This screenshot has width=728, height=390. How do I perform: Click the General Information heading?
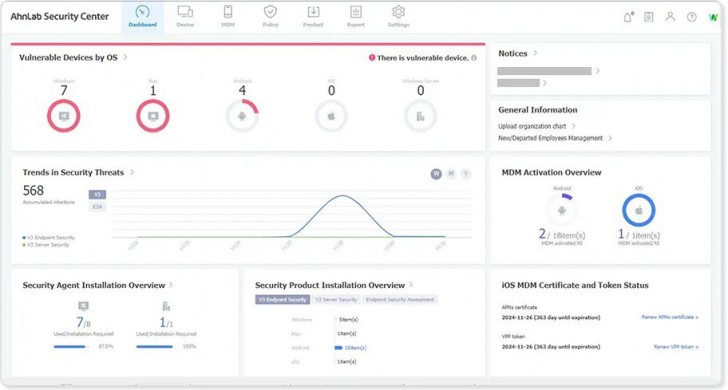click(538, 110)
